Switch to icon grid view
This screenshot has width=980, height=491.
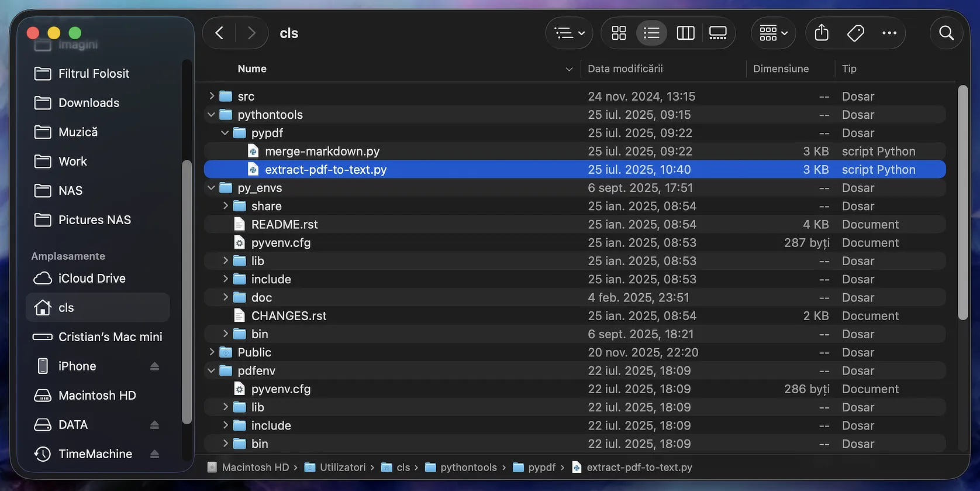619,33
